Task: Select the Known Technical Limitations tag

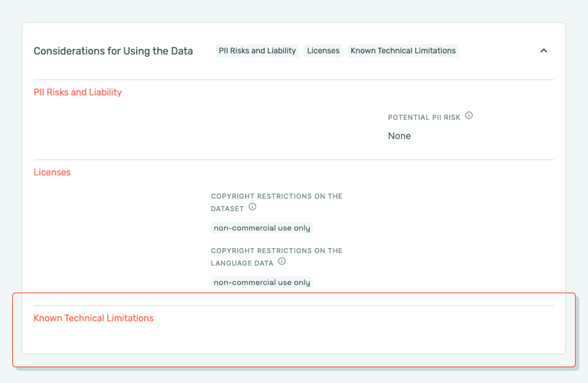Action: click(403, 51)
